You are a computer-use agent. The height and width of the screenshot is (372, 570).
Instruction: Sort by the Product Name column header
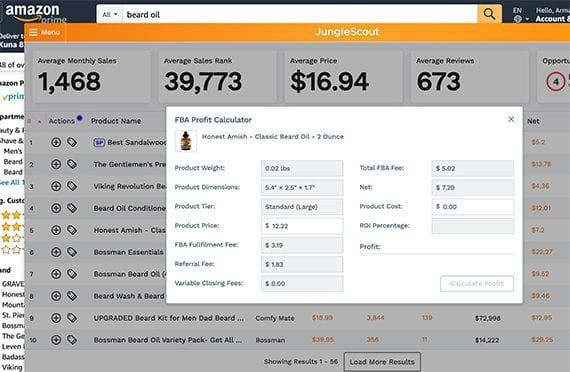click(x=116, y=121)
